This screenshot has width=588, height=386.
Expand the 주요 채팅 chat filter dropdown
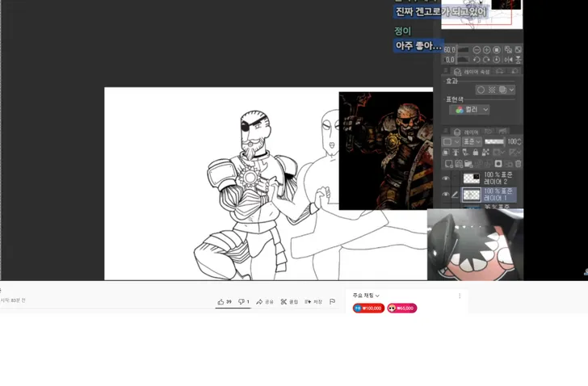click(366, 296)
